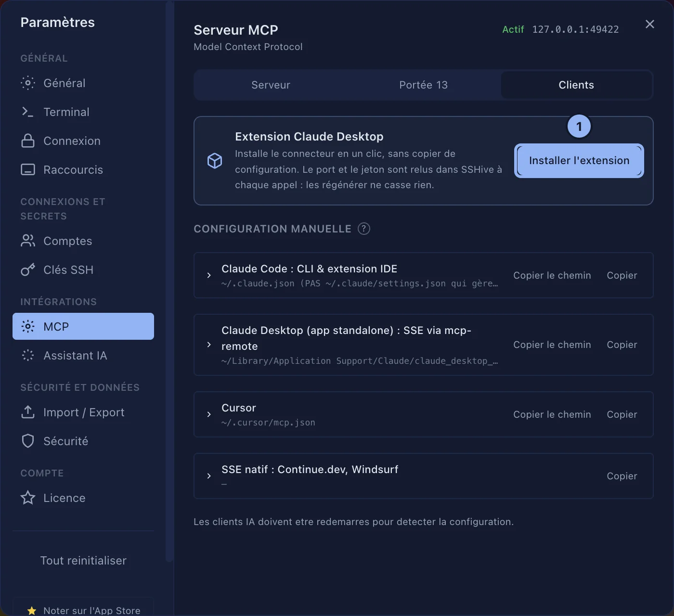The image size is (674, 616).
Task: Click the Extension Claude Desktop heading
Action: coord(309,137)
